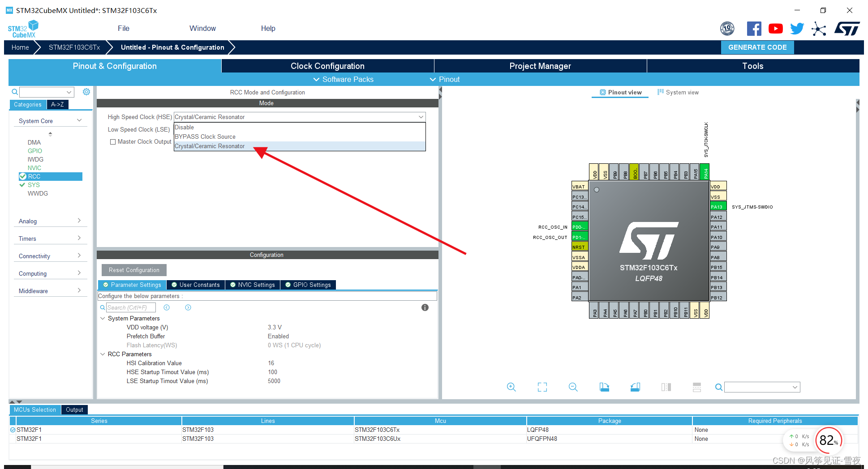Click STM32F103C6Tx breadcrumb

coord(74,47)
